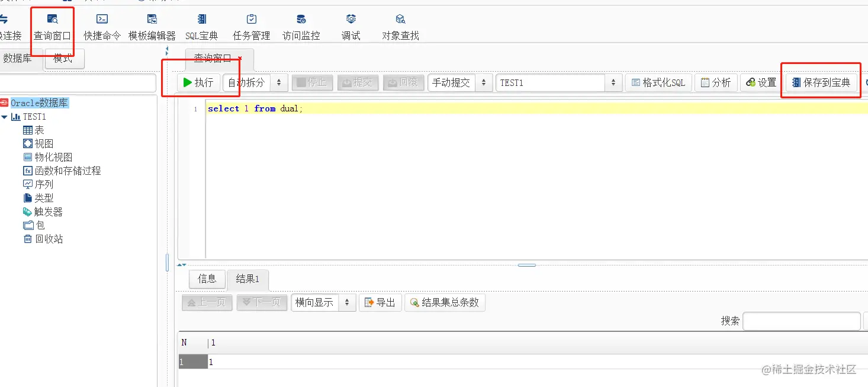Switch to the 数据库 tab

coord(18,59)
